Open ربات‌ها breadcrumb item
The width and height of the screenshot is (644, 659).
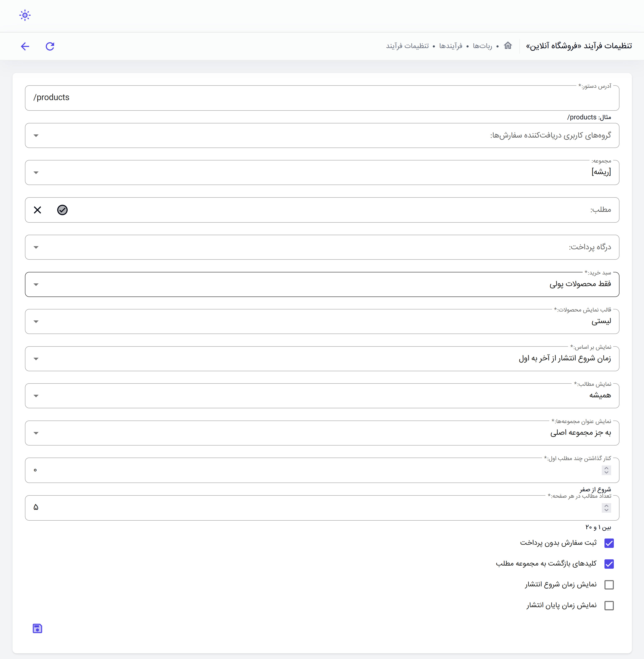click(x=482, y=46)
